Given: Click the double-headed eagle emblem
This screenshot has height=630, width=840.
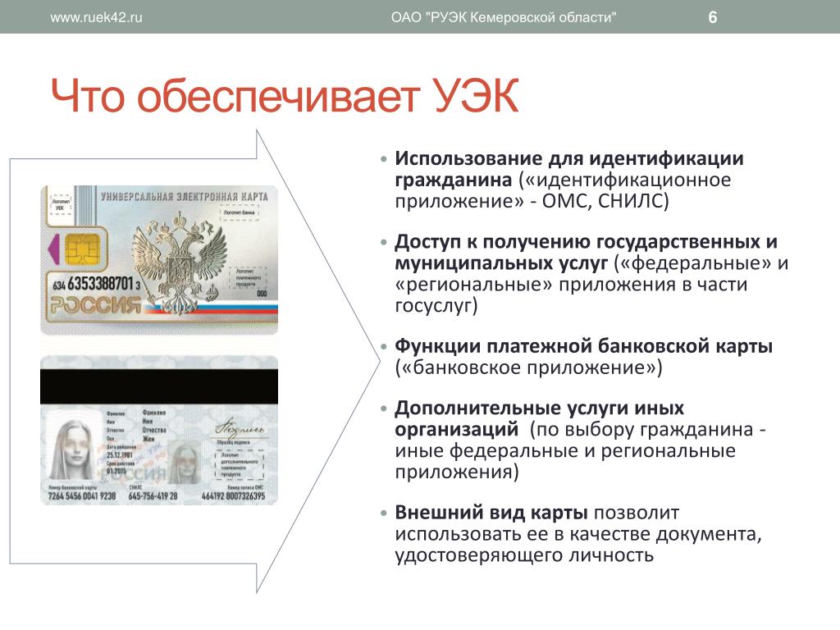Looking at the screenshot, I should click(180, 262).
